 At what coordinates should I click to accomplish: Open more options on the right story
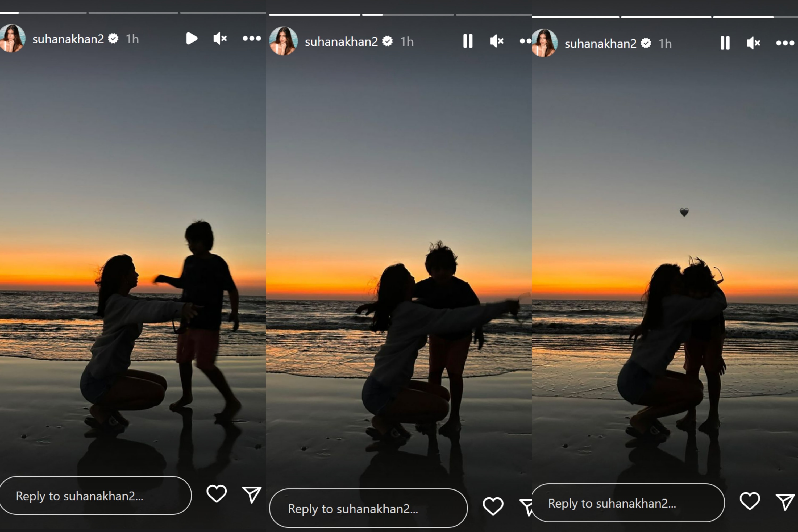(785, 43)
